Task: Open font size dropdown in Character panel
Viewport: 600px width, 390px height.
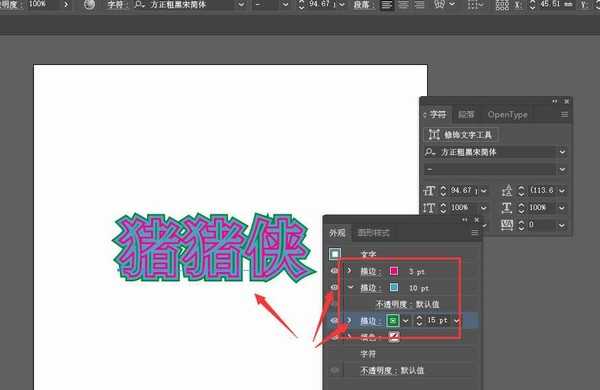Action: [484, 190]
